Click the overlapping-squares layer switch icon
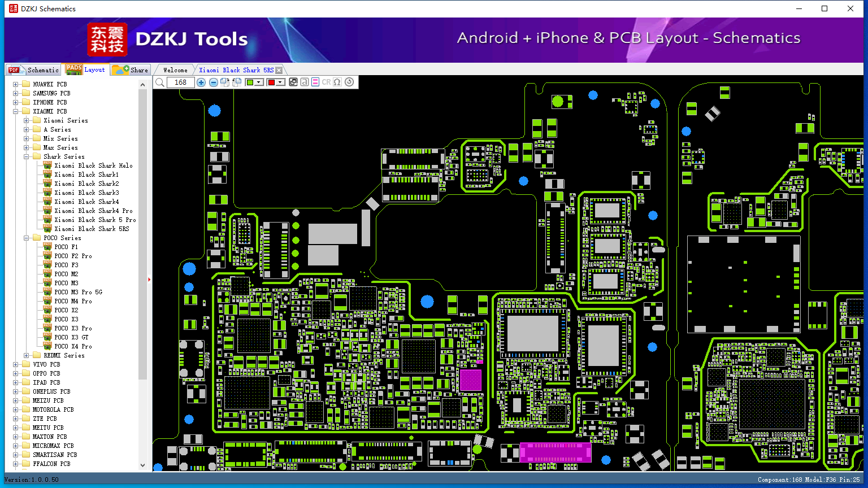The width and height of the screenshot is (868, 488). pos(293,82)
